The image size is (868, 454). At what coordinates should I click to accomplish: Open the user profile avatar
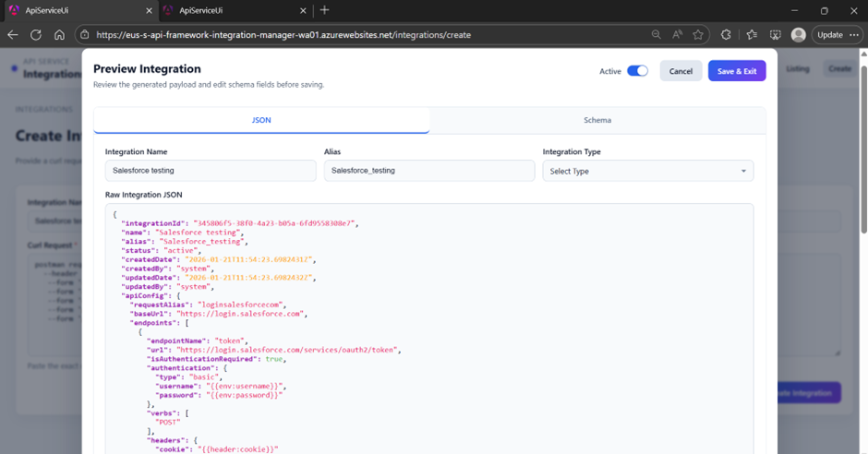[798, 35]
